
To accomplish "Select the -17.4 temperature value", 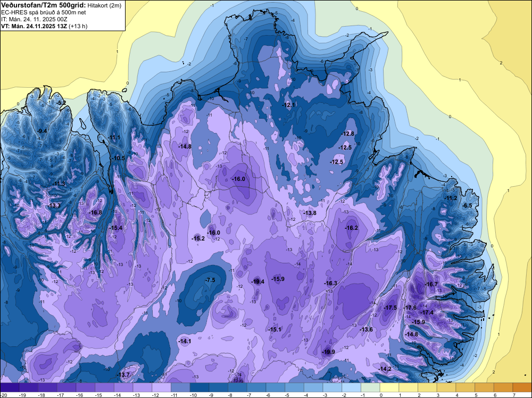I will click(427, 312).
